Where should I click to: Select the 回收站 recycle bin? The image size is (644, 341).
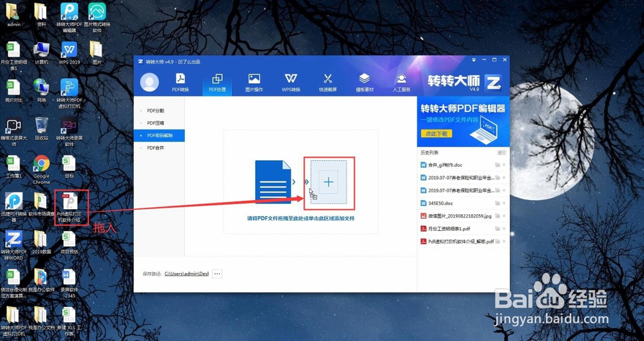point(41,129)
